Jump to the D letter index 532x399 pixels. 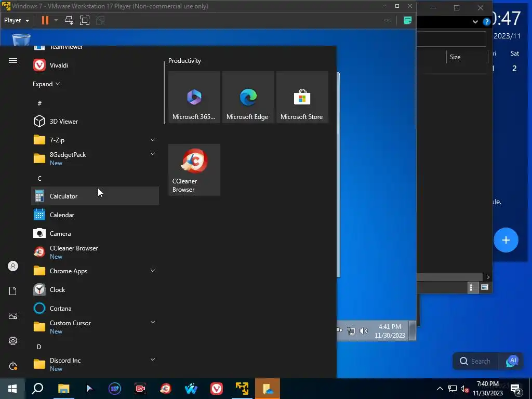(x=39, y=347)
